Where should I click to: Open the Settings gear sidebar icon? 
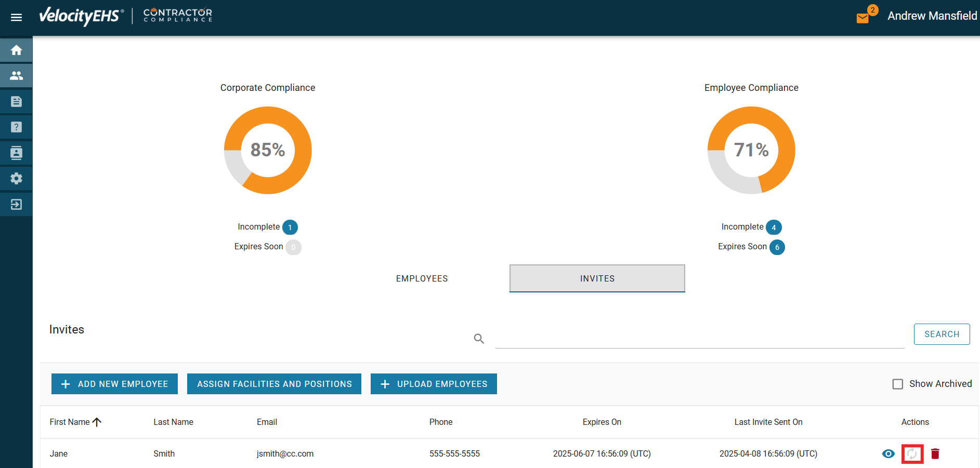point(16,179)
